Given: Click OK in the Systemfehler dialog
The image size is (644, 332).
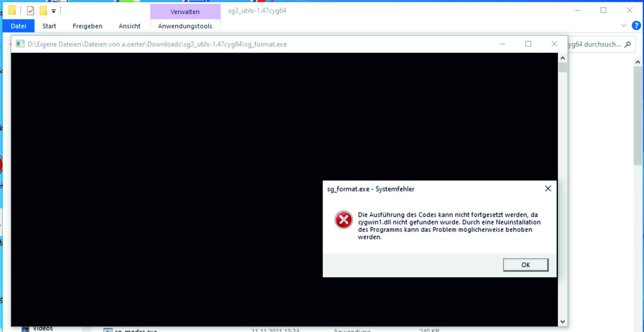Looking at the screenshot, I should pyautogui.click(x=525, y=265).
